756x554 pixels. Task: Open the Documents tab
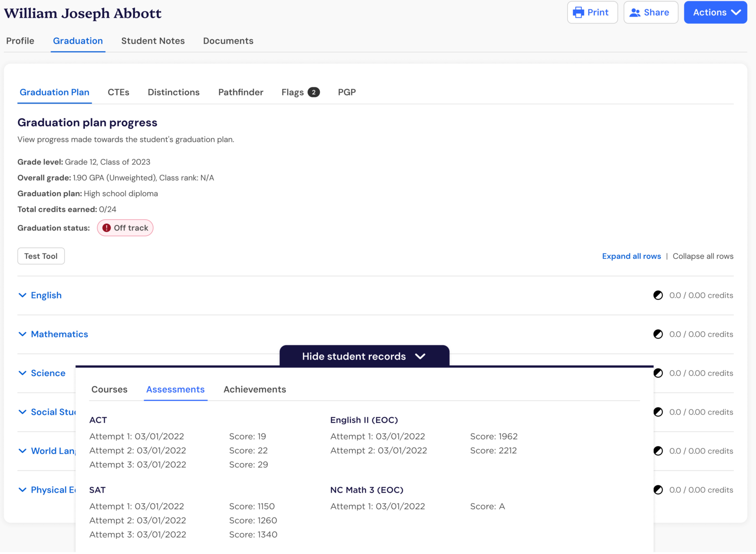(228, 41)
